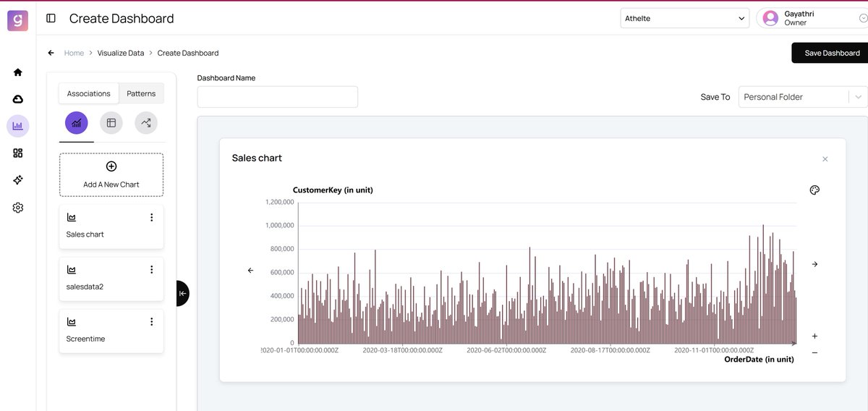The height and width of the screenshot is (411, 868).
Task: Switch to the Associations tab
Action: click(89, 93)
